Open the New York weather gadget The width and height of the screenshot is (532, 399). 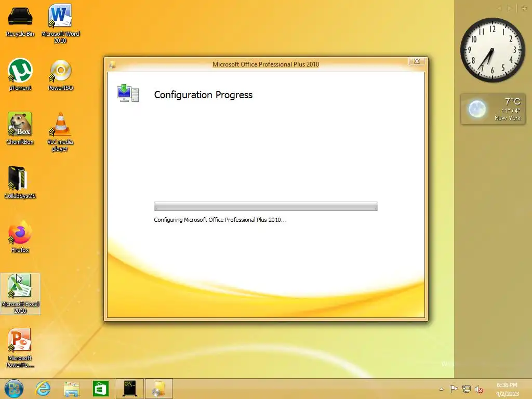[493, 109]
